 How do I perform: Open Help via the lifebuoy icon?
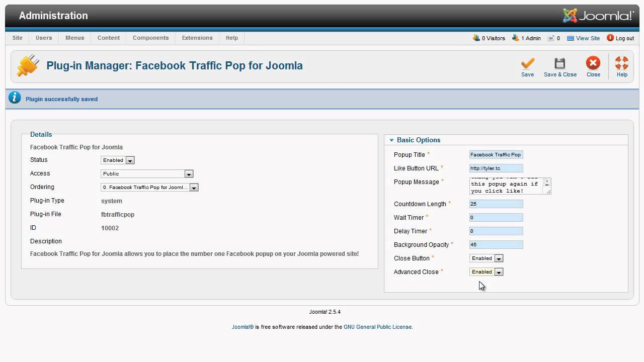[622, 63]
